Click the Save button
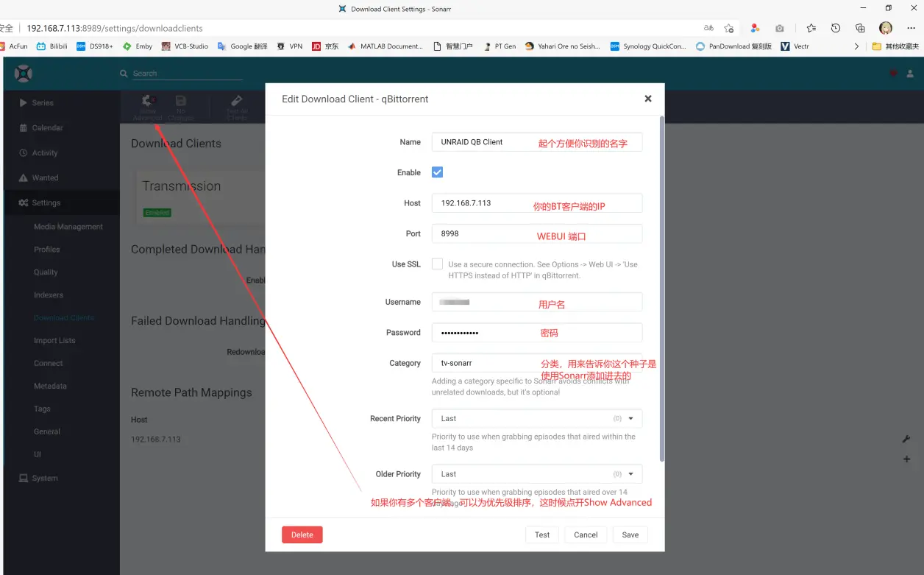Viewport: 924px width, 575px height. point(630,535)
